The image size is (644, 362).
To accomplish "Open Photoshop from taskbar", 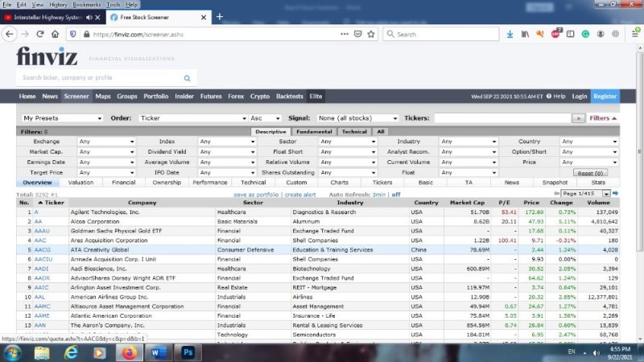I will 188,352.
